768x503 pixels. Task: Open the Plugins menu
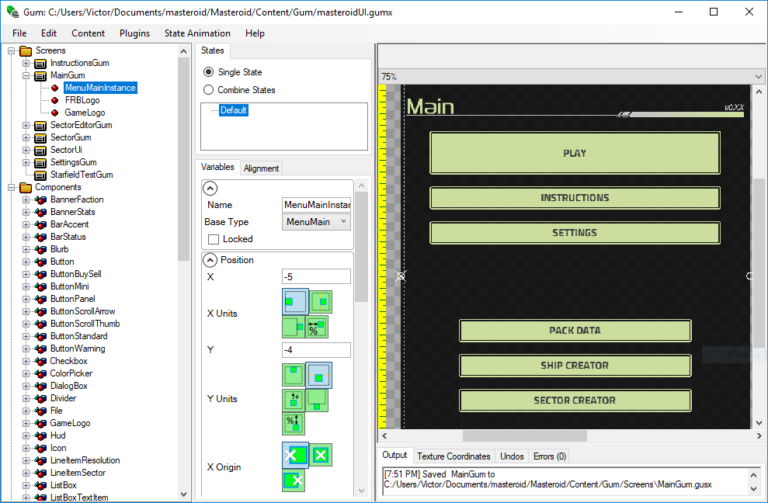(134, 33)
